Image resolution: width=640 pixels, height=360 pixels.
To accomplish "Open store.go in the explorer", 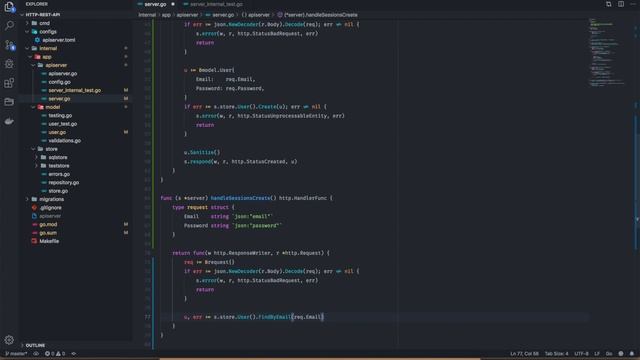I will point(58,191).
